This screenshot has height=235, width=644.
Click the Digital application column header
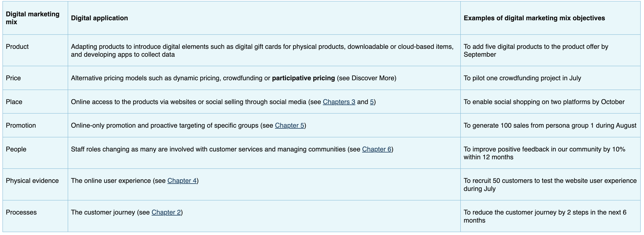tap(99, 18)
